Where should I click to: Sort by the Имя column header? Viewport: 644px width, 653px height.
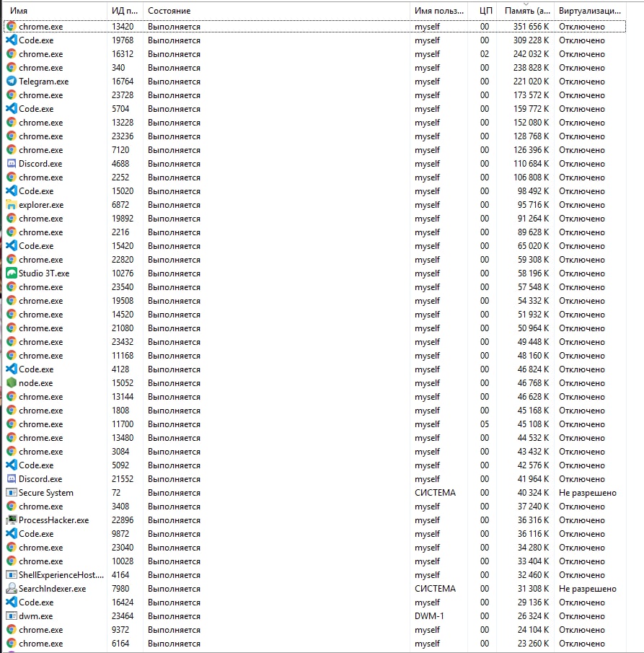tap(55, 11)
